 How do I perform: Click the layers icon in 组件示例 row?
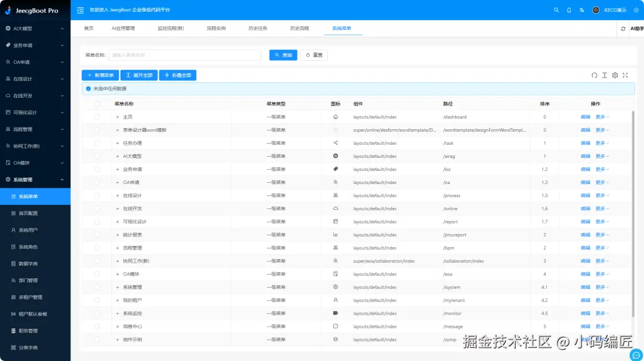click(x=336, y=340)
